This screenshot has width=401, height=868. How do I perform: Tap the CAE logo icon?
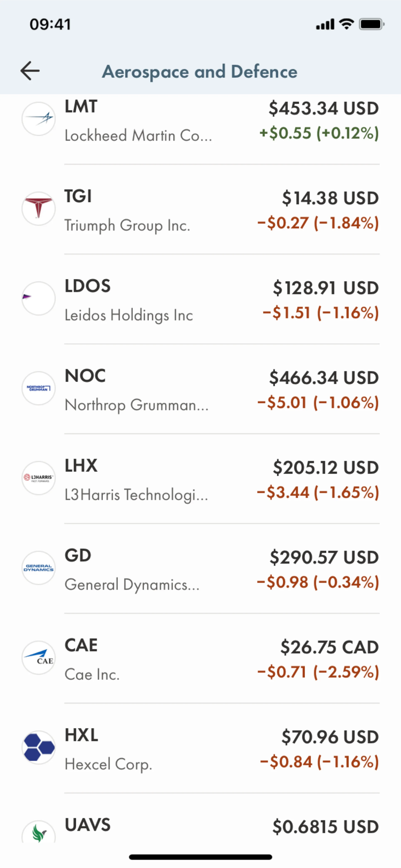(39, 657)
